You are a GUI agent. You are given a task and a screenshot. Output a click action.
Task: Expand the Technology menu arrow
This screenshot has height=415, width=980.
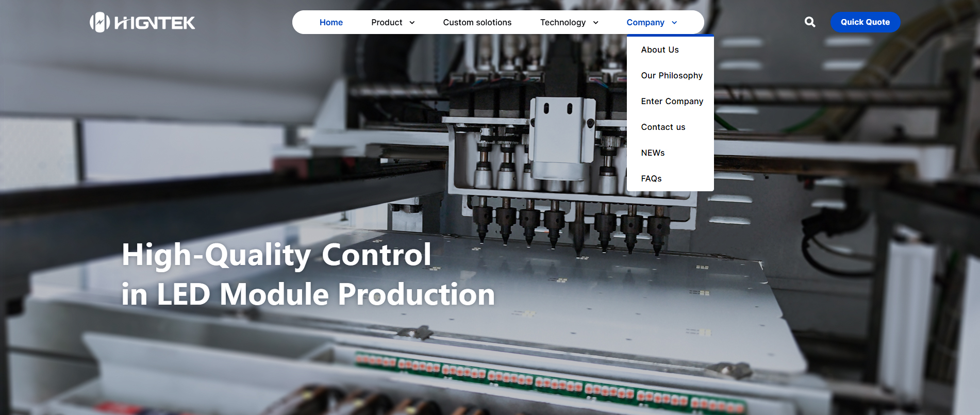click(x=595, y=23)
